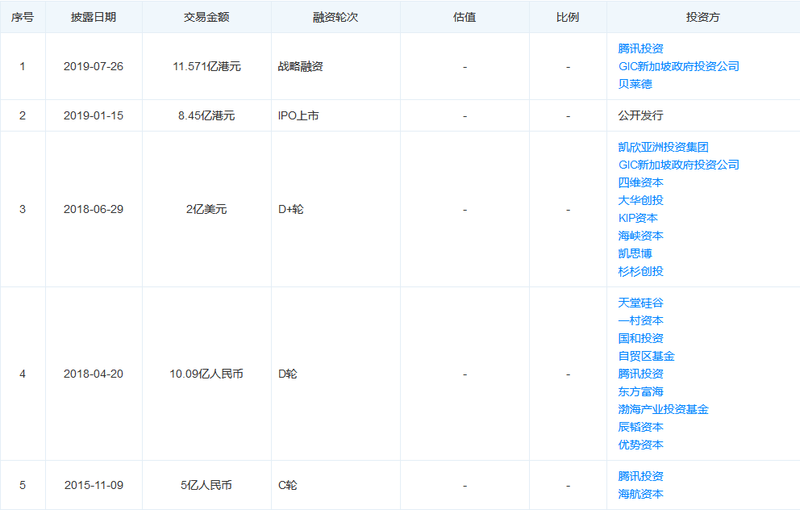Open 腾讯投资 link in the 2019-07-26 row
Image resolution: width=800 pixels, height=510 pixels.
640,48
